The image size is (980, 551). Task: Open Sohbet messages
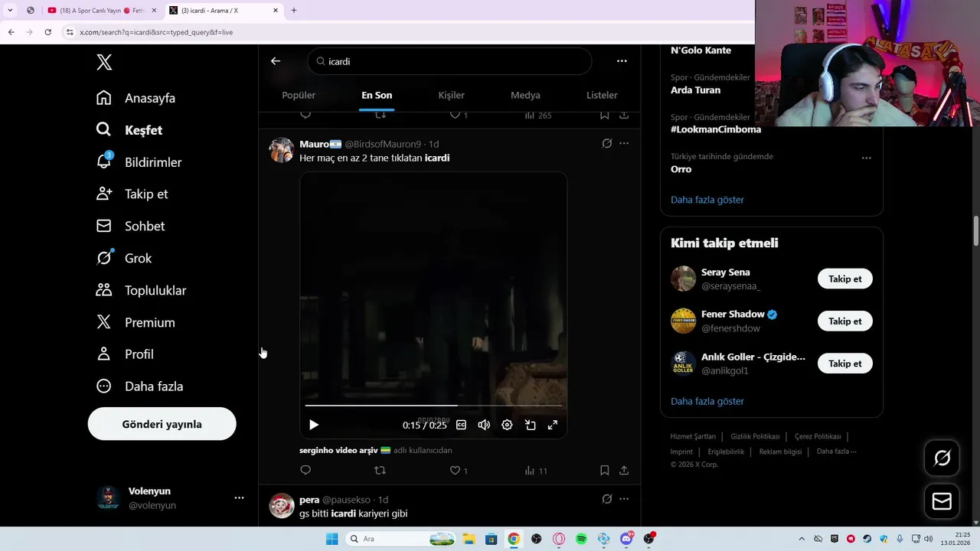click(x=130, y=226)
